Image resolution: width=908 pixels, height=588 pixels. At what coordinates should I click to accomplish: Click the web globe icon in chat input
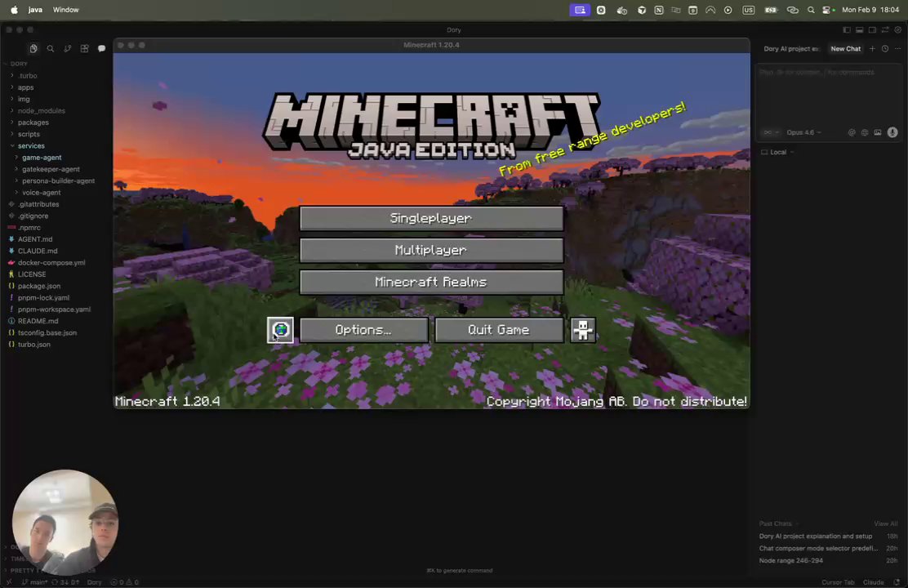(x=865, y=132)
